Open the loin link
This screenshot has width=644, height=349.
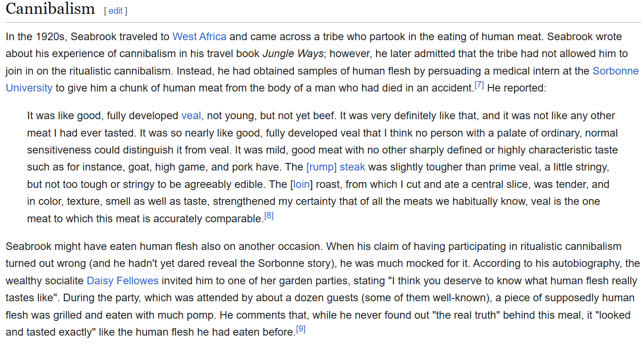pos(301,184)
